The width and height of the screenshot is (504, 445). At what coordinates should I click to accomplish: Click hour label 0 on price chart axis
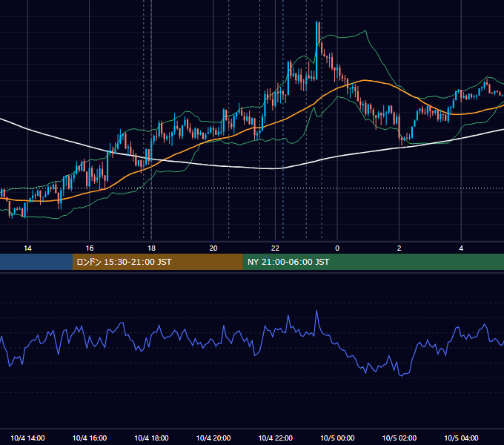click(x=337, y=248)
